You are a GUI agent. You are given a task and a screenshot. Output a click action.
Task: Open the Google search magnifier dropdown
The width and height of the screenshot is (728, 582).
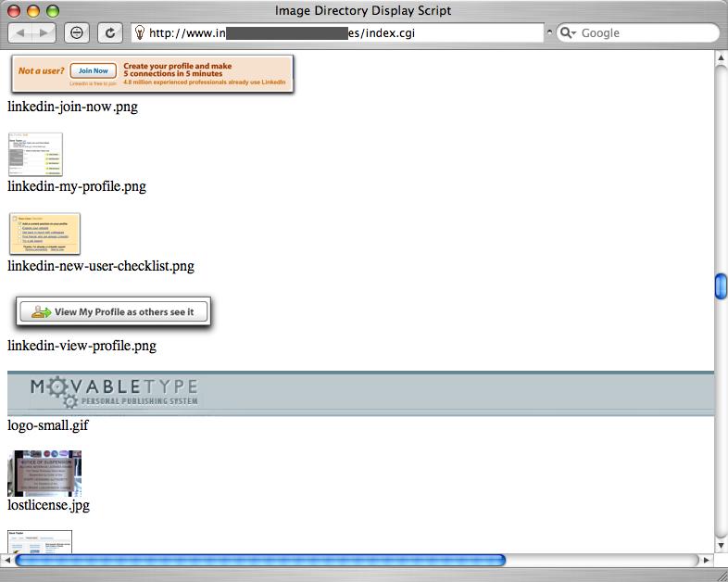pyautogui.click(x=568, y=33)
